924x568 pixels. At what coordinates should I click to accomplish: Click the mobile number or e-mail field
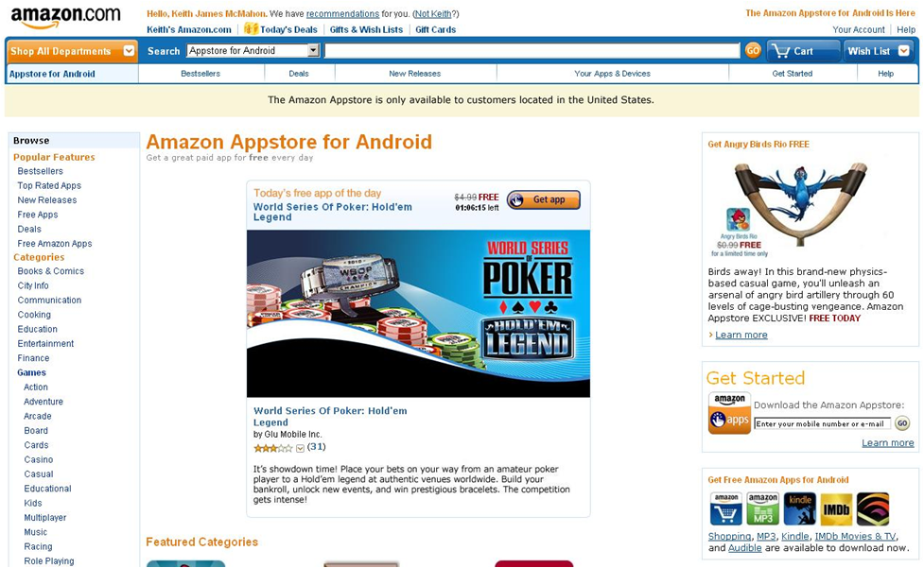tap(822, 423)
